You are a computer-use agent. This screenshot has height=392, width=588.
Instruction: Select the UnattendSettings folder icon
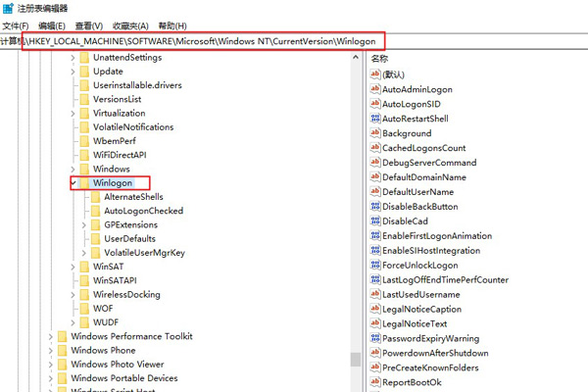[x=84, y=58]
